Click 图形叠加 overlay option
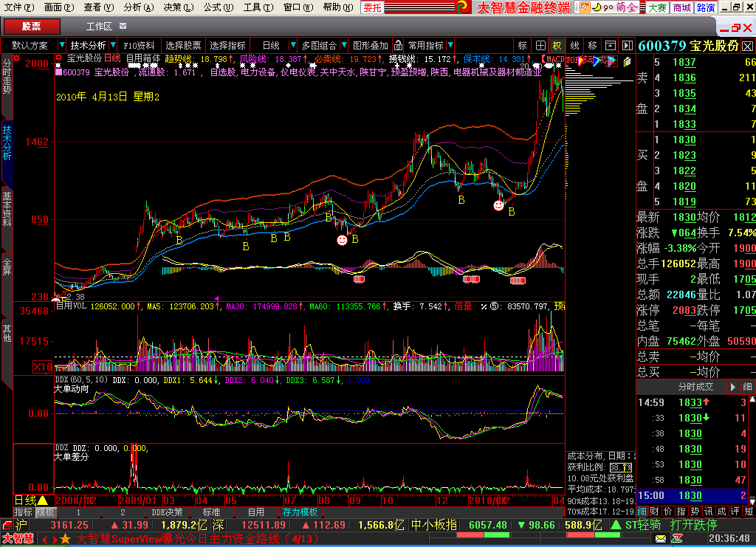 371,45
